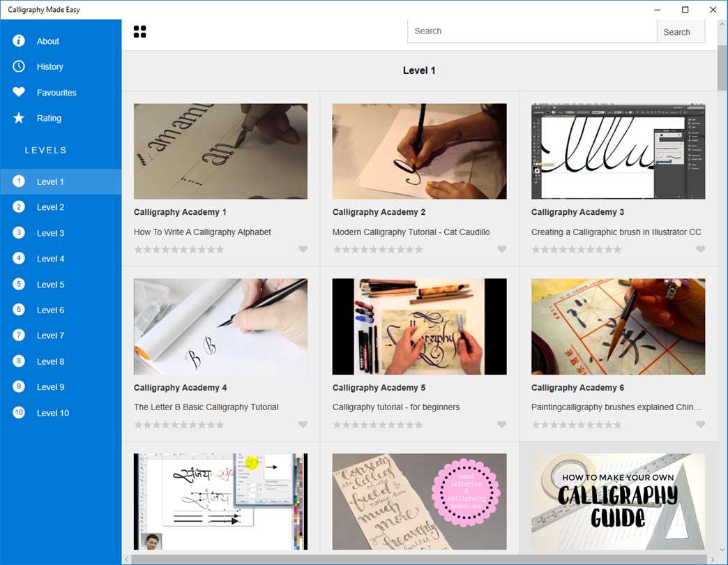Select Level 2 label in sidebar

(x=51, y=207)
